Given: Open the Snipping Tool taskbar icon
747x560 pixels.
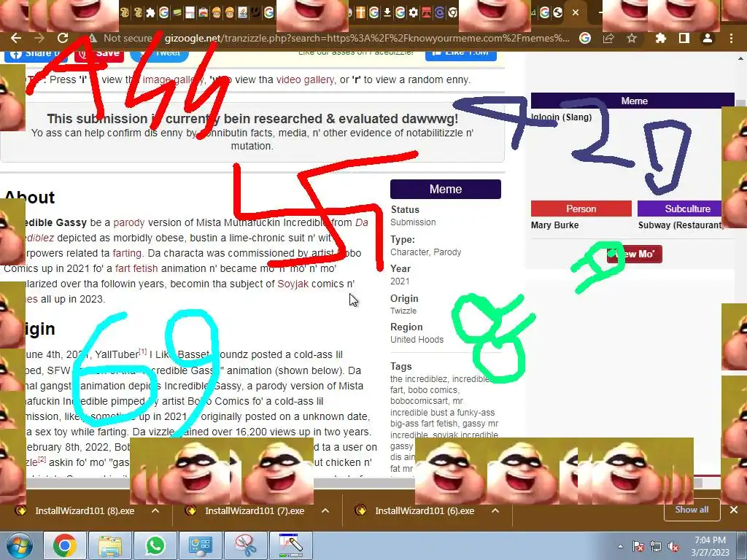Looking at the screenshot, I should (246, 545).
